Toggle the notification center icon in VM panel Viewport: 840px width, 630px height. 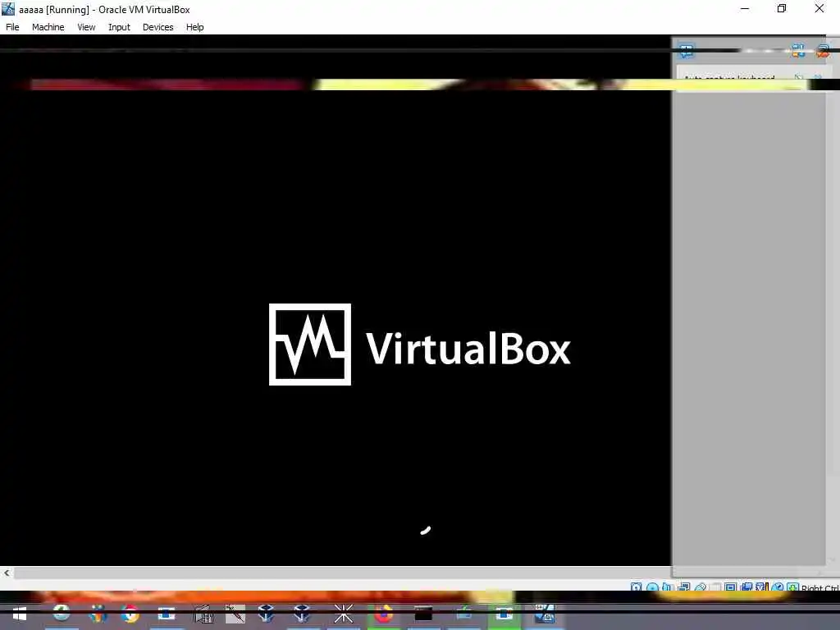(x=687, y=51)
